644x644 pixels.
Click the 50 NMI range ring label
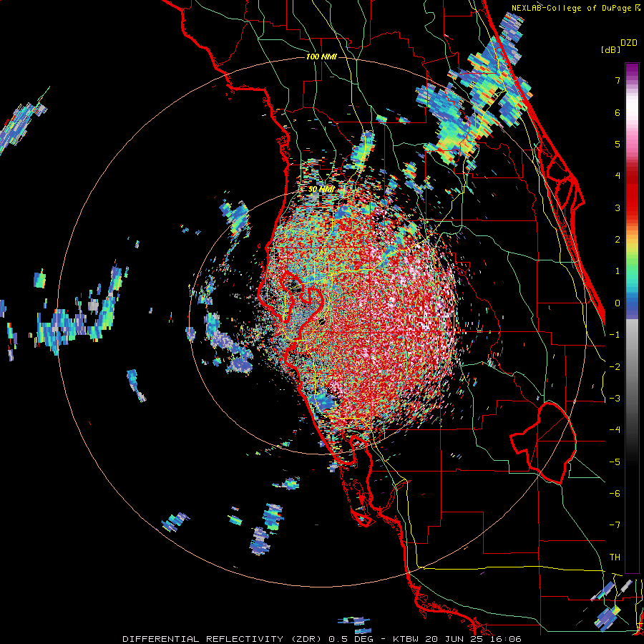(321, 190)
